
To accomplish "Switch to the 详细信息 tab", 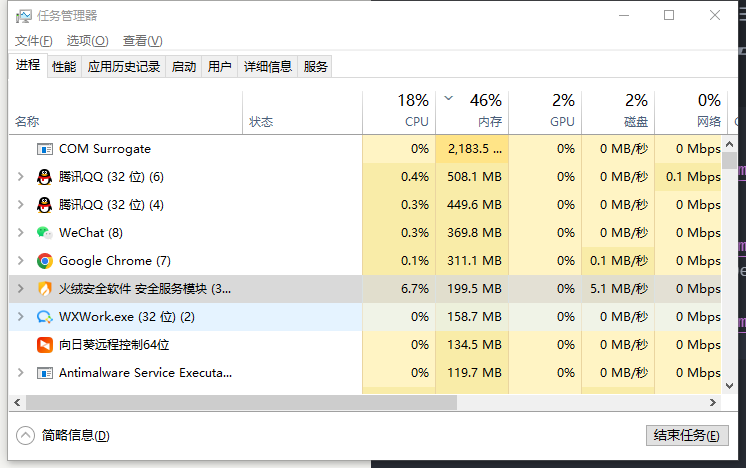I will point(267,67).
